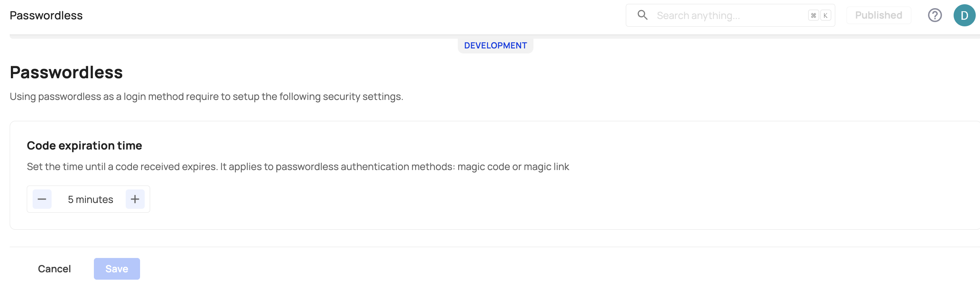Click the "Code expiration time" heading
Viewport: 980px width, 306px height.
click(x=84, y=146)
